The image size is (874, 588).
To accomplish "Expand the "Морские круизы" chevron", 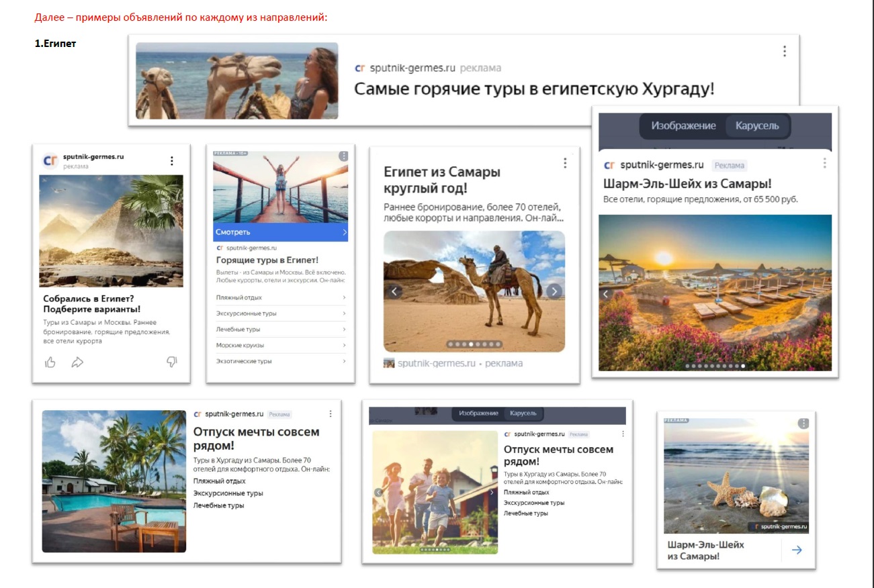I will (344, 345).
